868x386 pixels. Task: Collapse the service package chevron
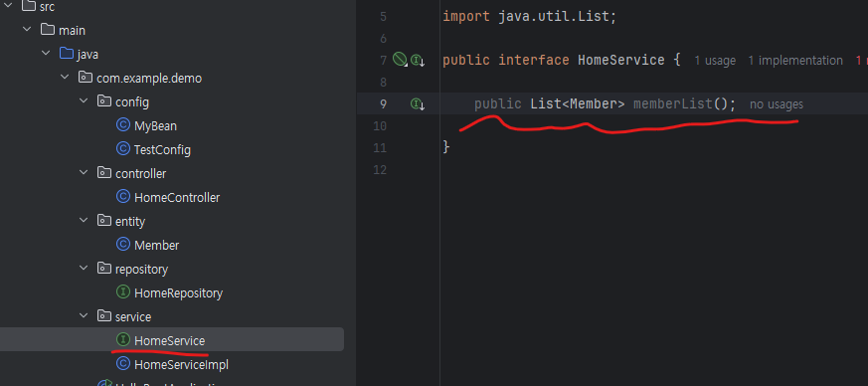[x=84, y=315]
